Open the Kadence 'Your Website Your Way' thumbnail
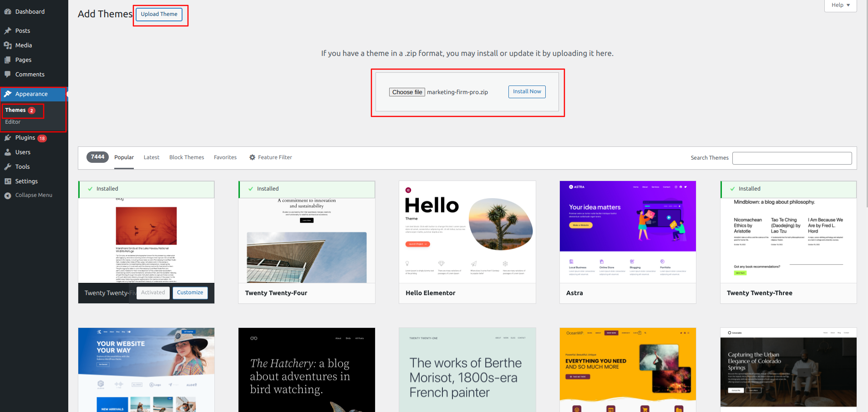868x412 pixels. point(146,370)
